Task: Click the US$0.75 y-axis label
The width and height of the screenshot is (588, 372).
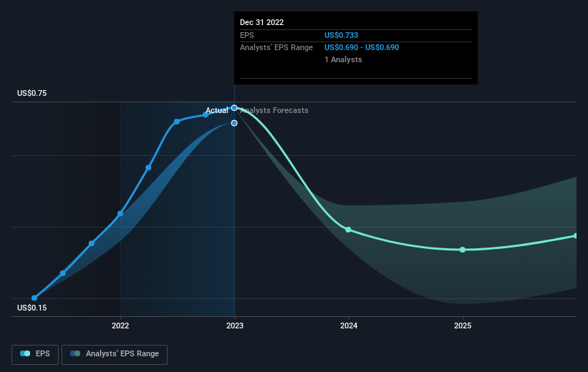Action: 32,93
